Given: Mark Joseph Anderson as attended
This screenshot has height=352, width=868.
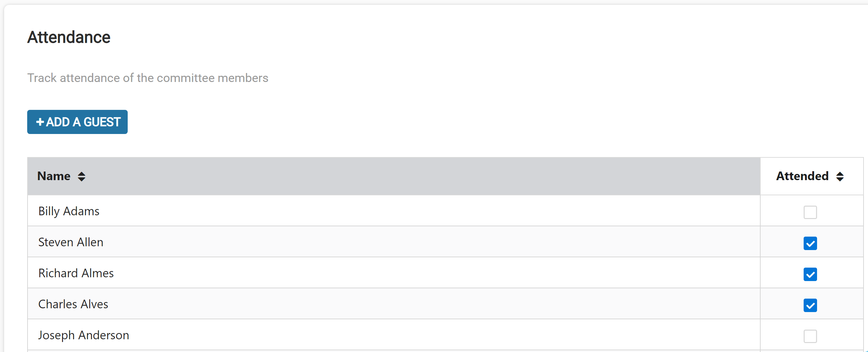Looking at the screenshot, I should pyautogui.click(x=810, y=336).
